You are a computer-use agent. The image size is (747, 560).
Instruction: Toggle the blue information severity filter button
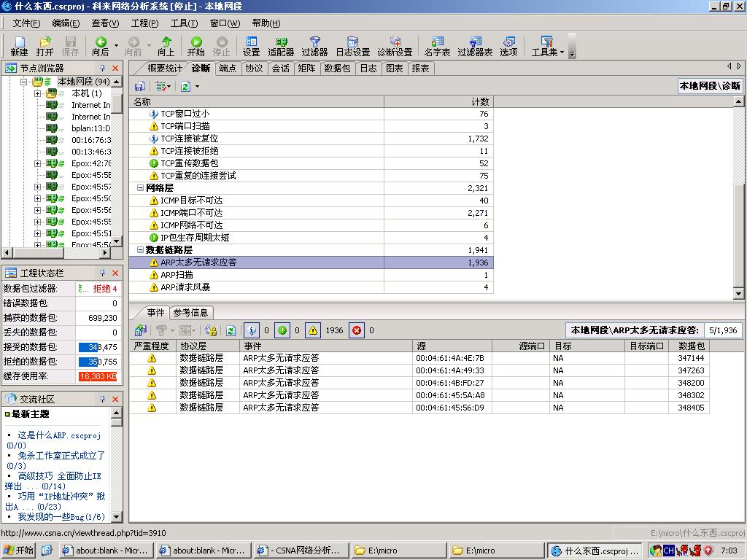click(251, 330)
